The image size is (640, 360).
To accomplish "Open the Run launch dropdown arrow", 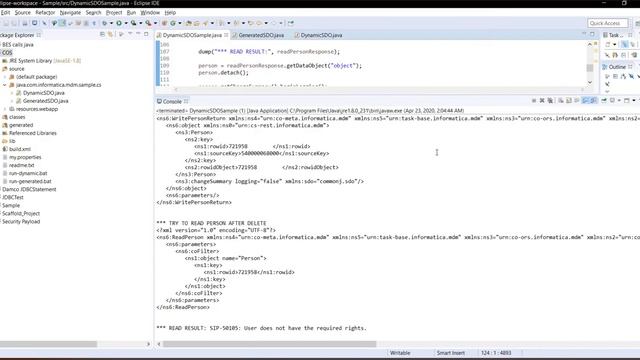I will click(x=126, y=23).
